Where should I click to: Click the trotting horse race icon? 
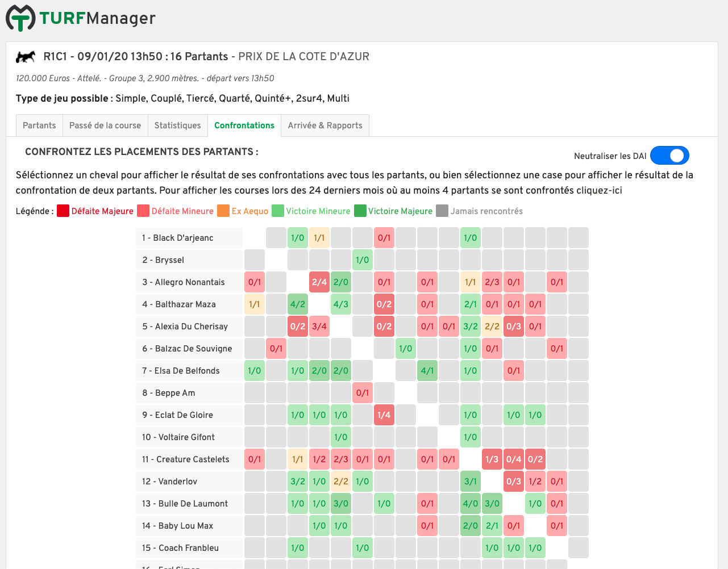point(26,57)
